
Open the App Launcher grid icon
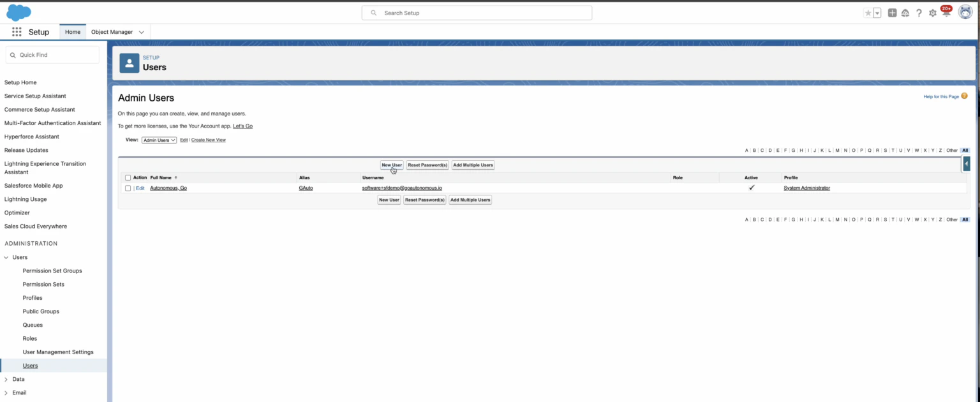tap(17, 32)
